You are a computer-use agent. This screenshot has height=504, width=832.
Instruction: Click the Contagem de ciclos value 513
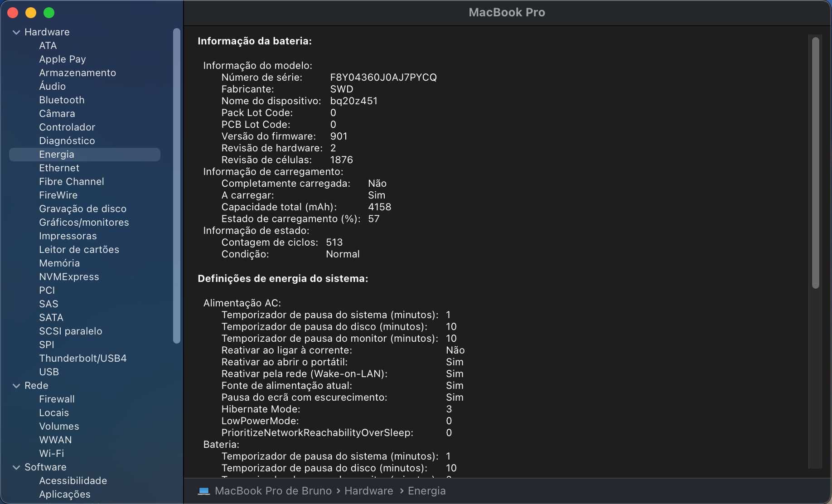334,242
